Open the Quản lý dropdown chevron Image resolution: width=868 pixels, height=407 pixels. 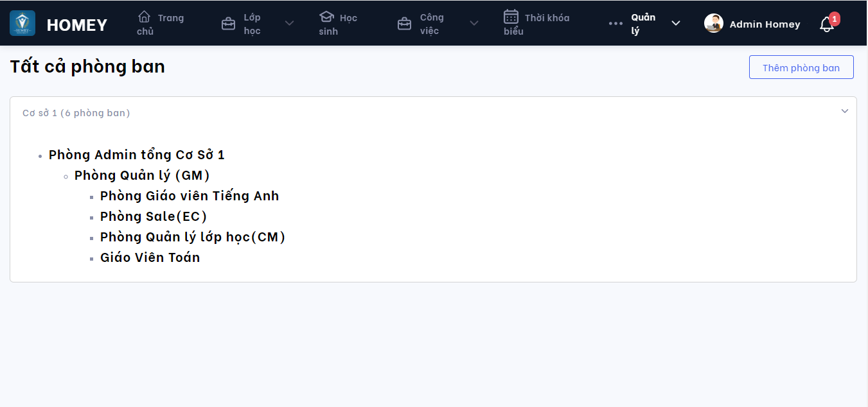[676, 24]
